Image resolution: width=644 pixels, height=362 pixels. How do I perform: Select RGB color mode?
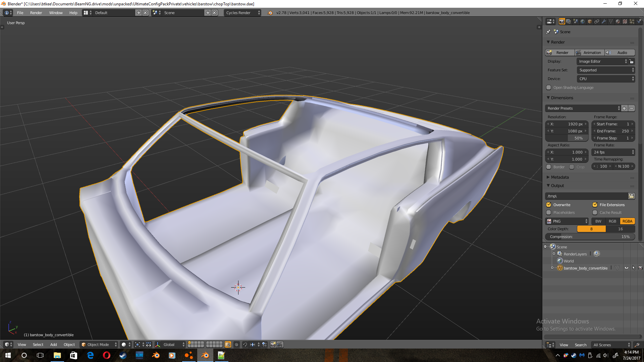coord(612,221)
